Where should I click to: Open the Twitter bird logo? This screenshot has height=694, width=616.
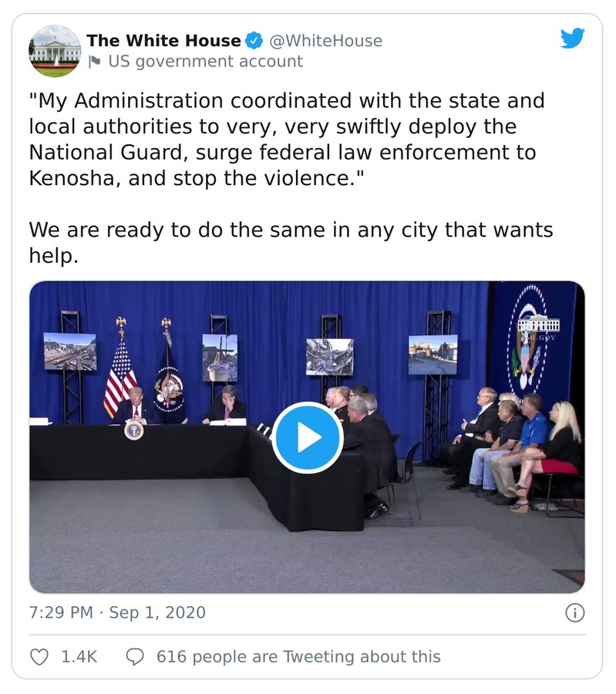(572, 38)
